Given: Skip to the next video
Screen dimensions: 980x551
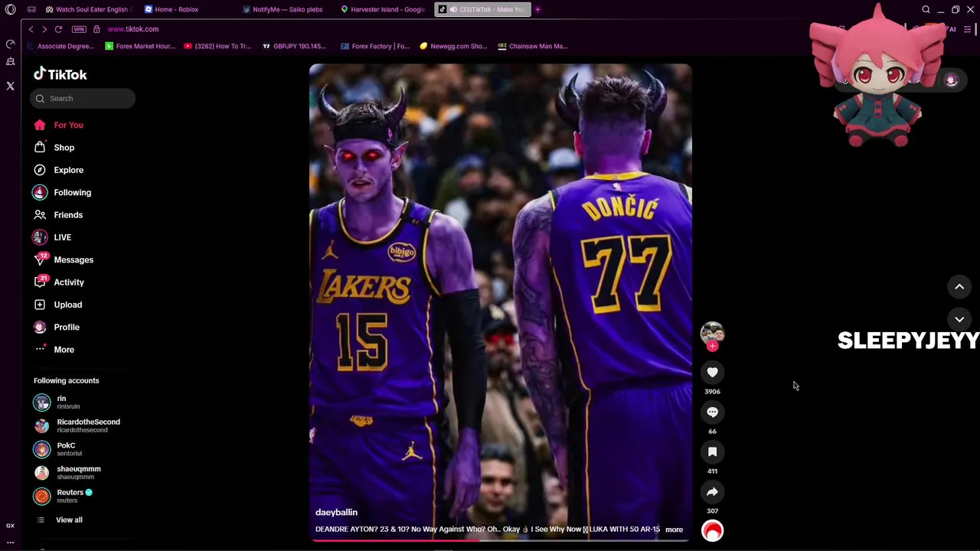Looking at the screenshot, I should point(959,320).
